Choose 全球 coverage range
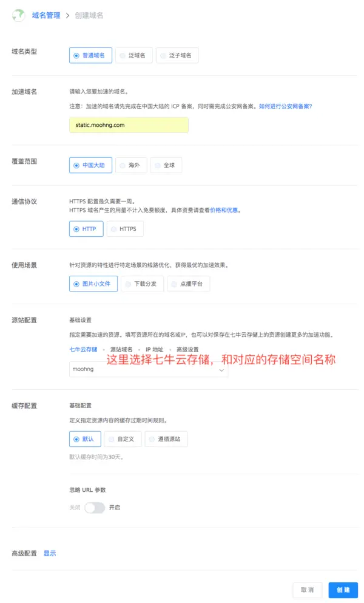 pos(166,165)
